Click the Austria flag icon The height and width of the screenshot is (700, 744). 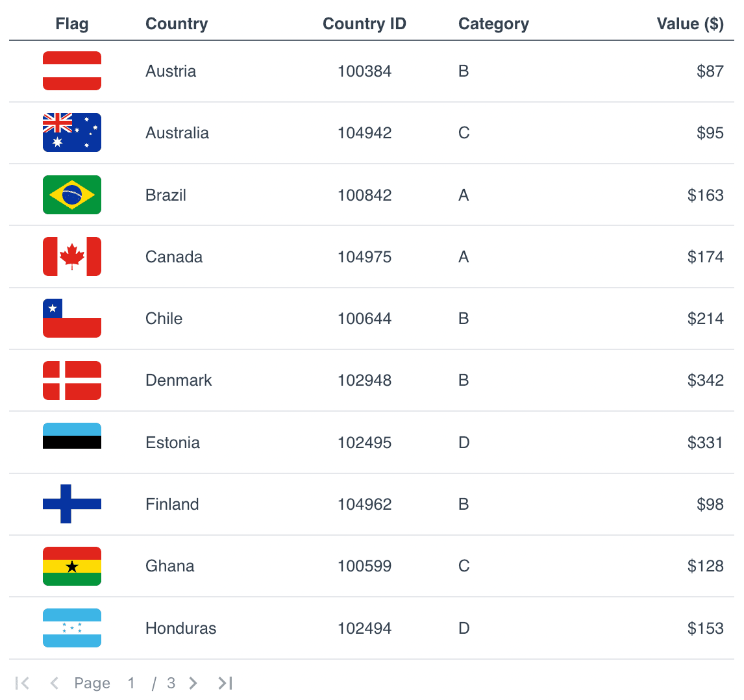pyautogui.click(x=72, y=71)
